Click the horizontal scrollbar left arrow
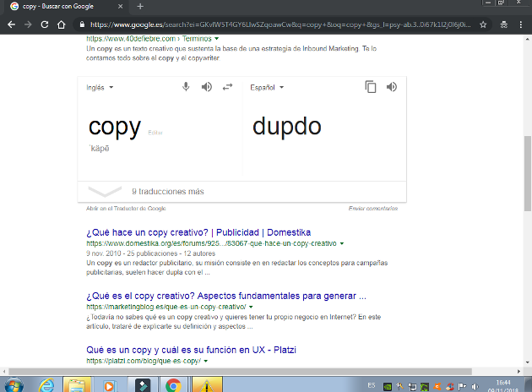 tap(3, 371)
